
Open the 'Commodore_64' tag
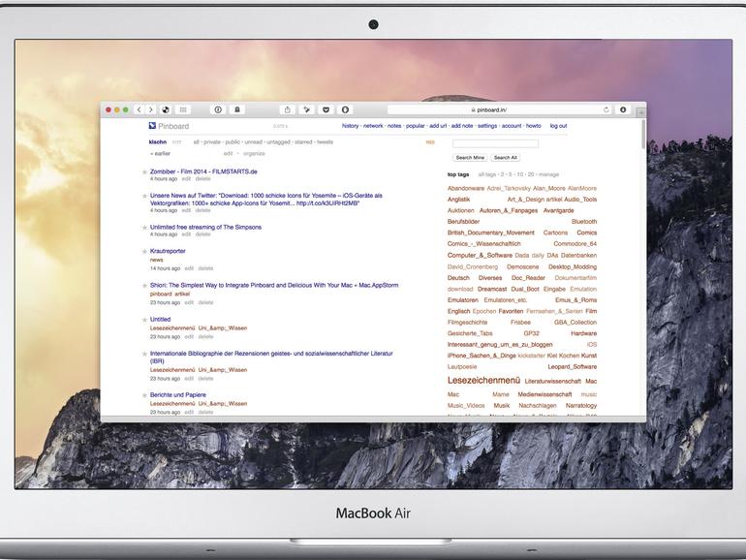(575, 243)
